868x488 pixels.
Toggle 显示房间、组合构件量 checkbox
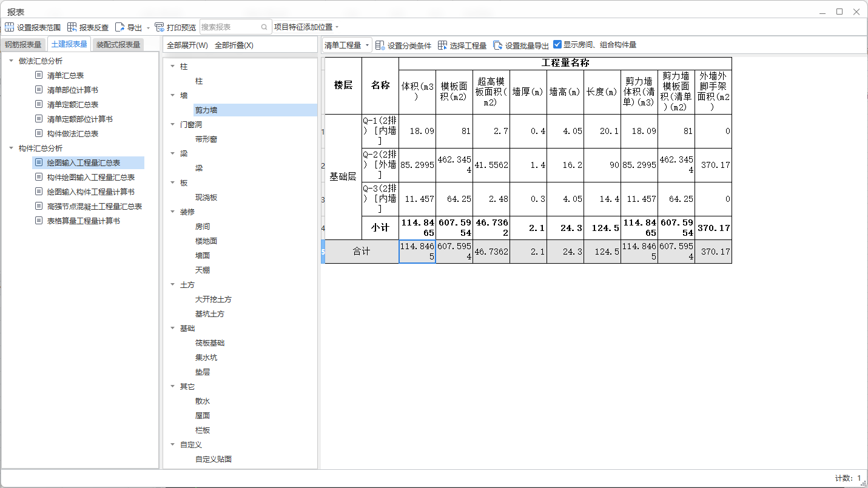click(557, 45)
